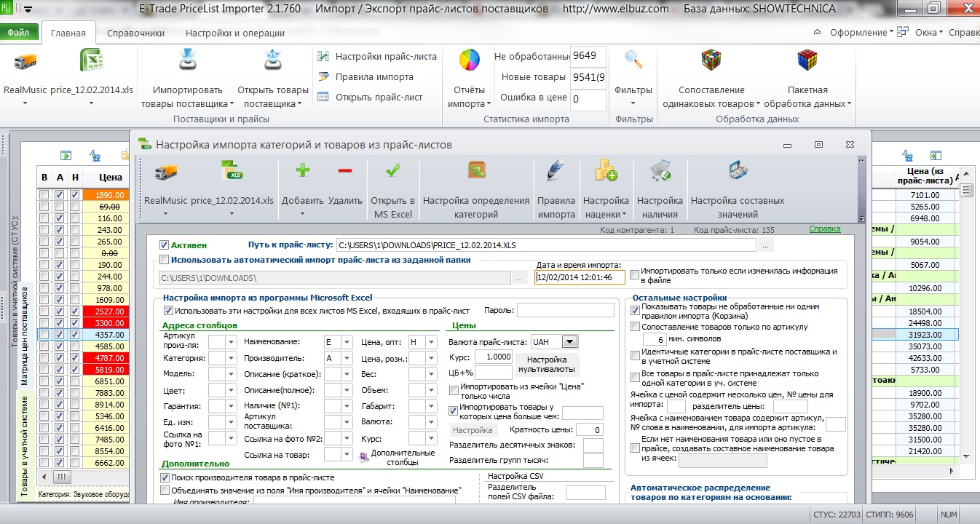980x524 pixels.
Task: Open the Наименование column dropdown
Action: (x=348, y=341)
